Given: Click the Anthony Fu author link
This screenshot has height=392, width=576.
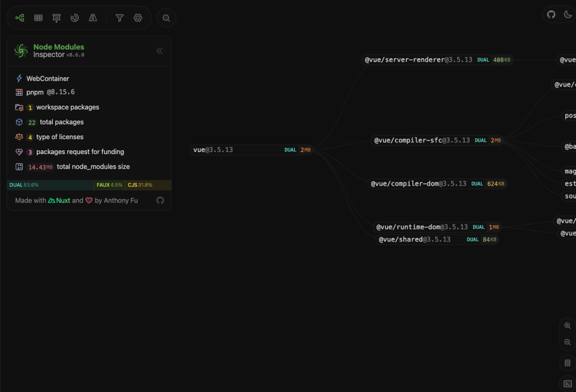Looking at the screenshot, I should pos(121,201).
